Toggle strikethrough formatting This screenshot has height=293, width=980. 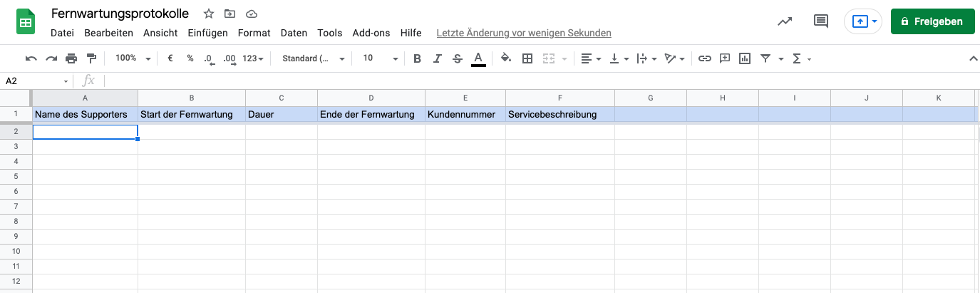pyautogui.click(x=458, y=58)
